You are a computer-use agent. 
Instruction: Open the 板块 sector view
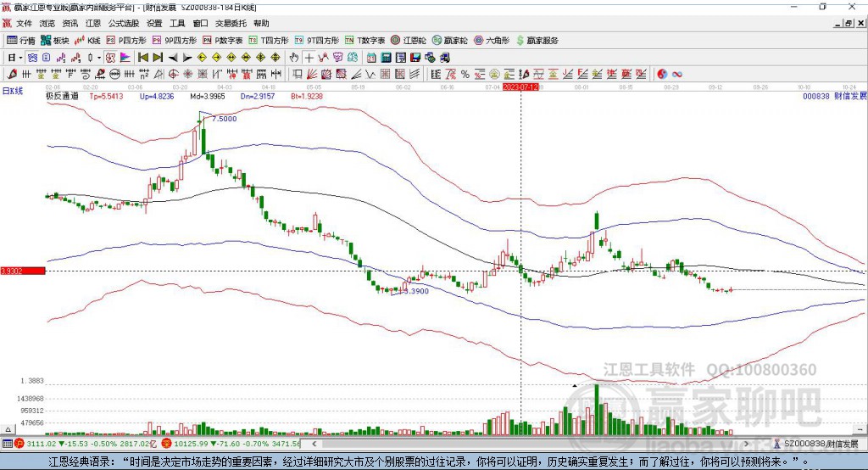pyautogui.click(x=55, y=41)
